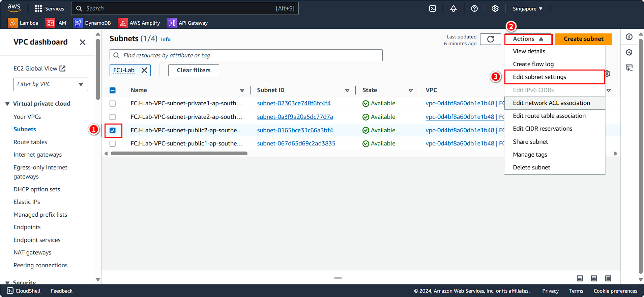644x297 pixels.
Task: Open the Info link next to Subnets
Action: click(x=166, y=39)
